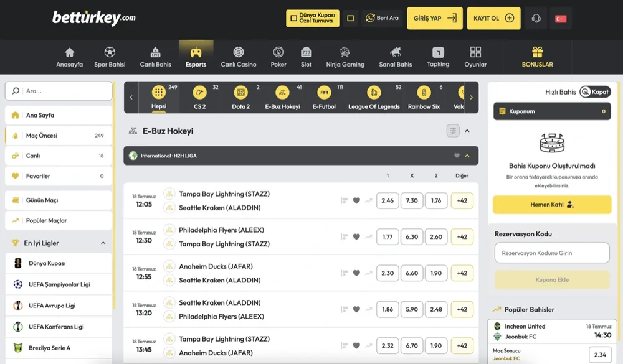This screenshot has width=623, height=364.
Task: Click Kupona Ekle button
Action: point(552,279)
